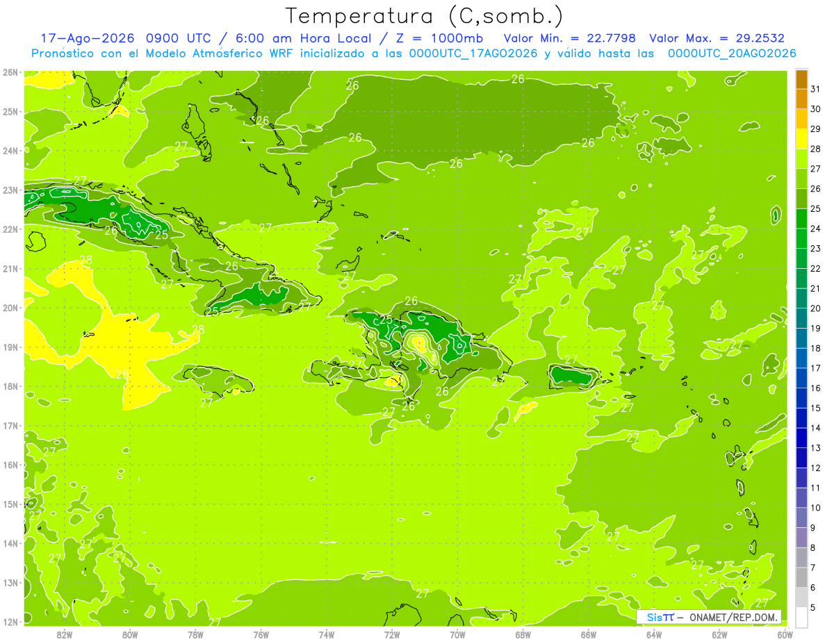Click the longitude label '62W'

[x=719, y=634]
